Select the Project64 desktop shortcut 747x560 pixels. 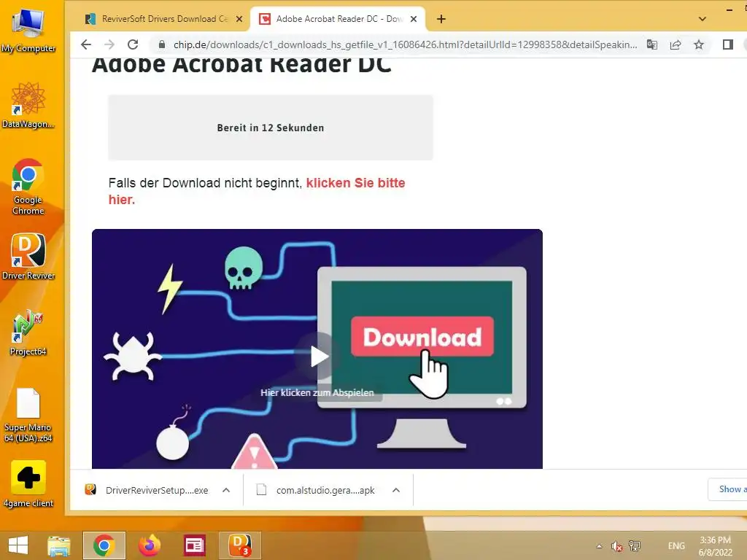[28, 332]
